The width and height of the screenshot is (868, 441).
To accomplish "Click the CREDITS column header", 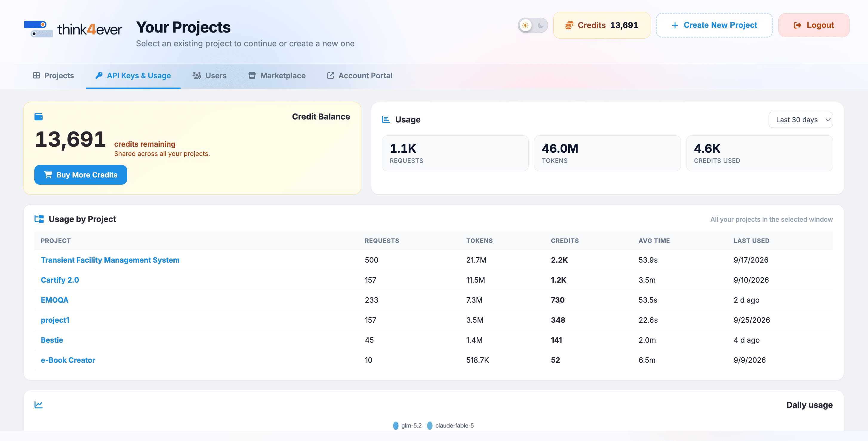I will coord(565,241).
